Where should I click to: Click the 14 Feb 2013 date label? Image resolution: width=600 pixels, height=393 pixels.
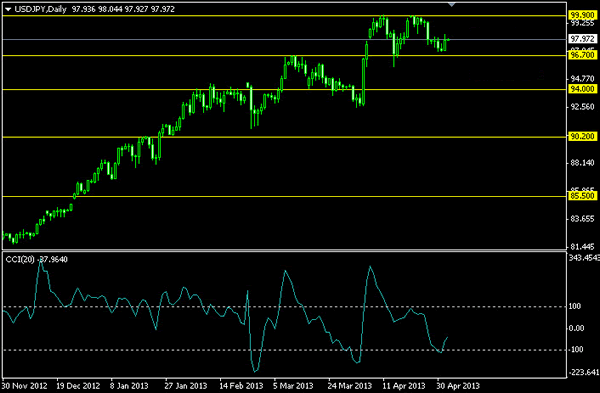tap(241, 386)
